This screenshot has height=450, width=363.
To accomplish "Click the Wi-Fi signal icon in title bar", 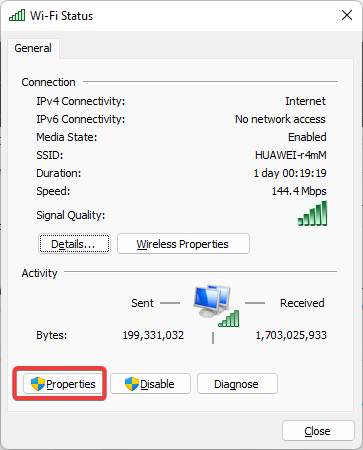I will [x=17, y=15].
